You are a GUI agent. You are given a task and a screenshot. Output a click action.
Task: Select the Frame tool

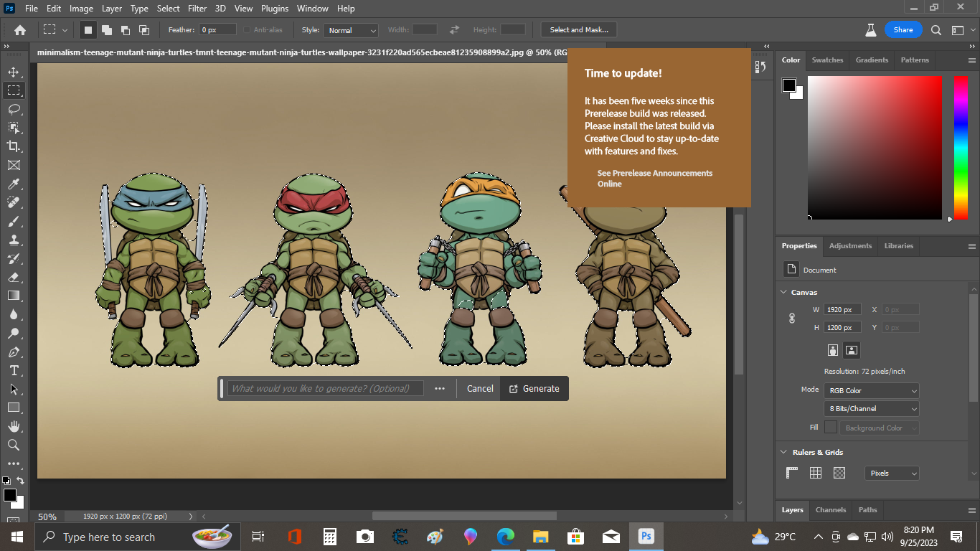14,165
